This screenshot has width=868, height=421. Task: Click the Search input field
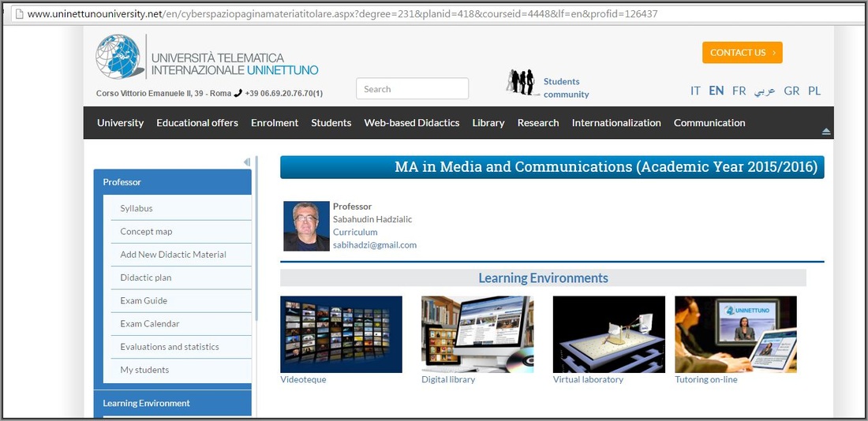point(413,88)
